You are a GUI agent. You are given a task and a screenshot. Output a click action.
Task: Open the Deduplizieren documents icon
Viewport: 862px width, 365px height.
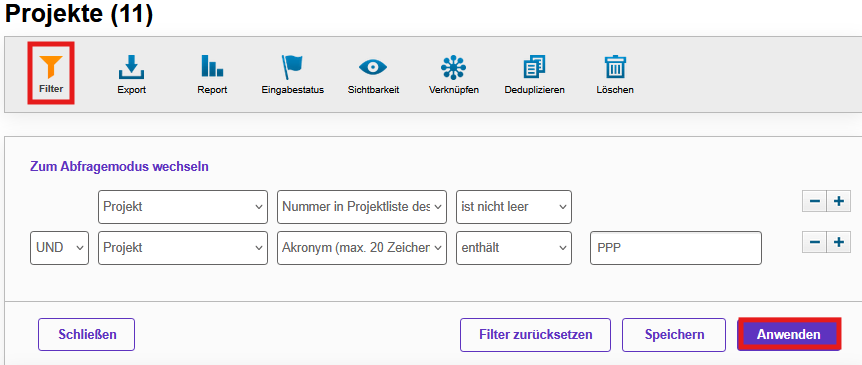tap(534, 67)
